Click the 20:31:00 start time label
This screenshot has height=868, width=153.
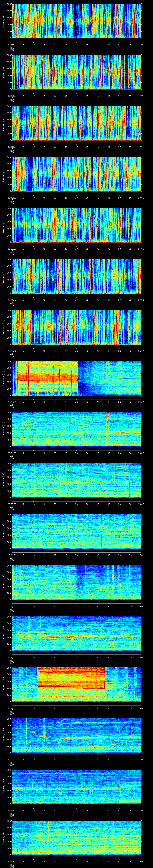point(12,810)
